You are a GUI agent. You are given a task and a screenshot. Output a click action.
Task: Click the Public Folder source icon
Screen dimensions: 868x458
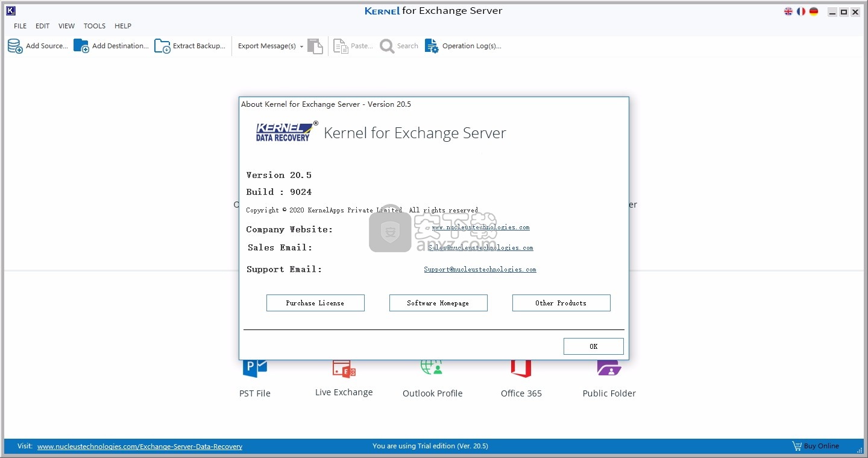point(609,368)
